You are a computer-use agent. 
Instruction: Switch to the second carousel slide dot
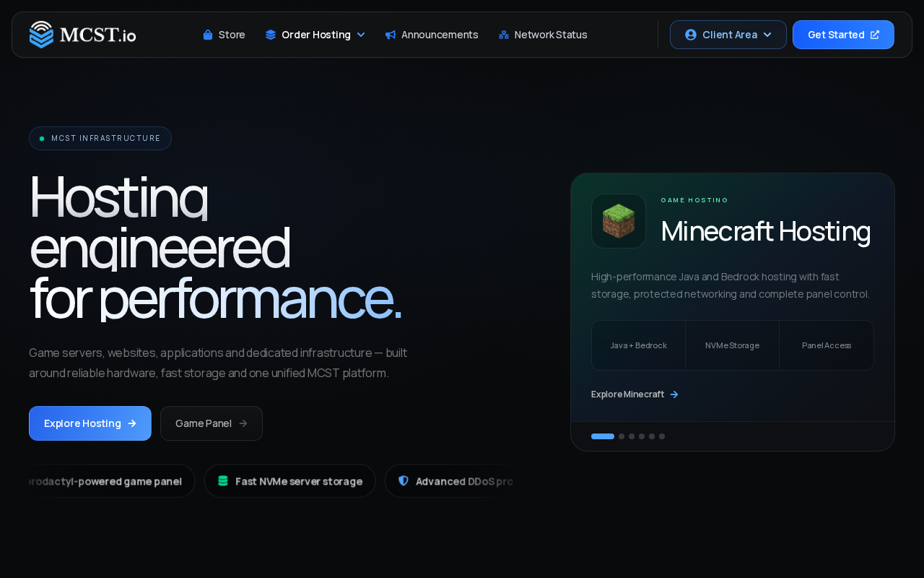[x=622, y=436]
